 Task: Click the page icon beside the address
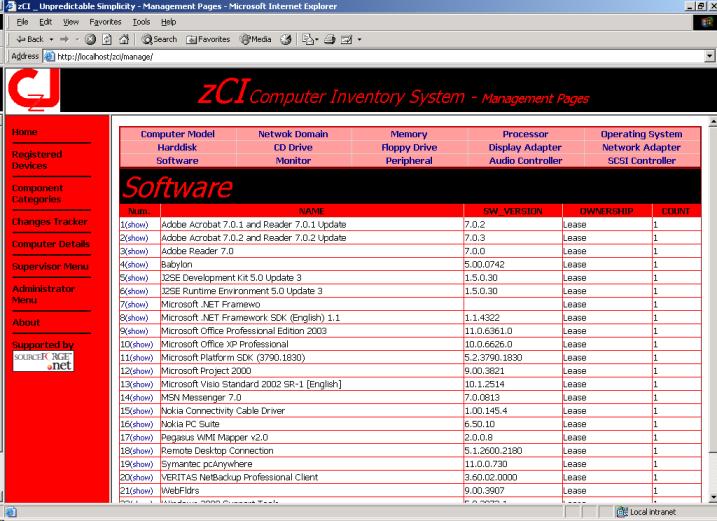pyautogui.click(x=48, y=56)
